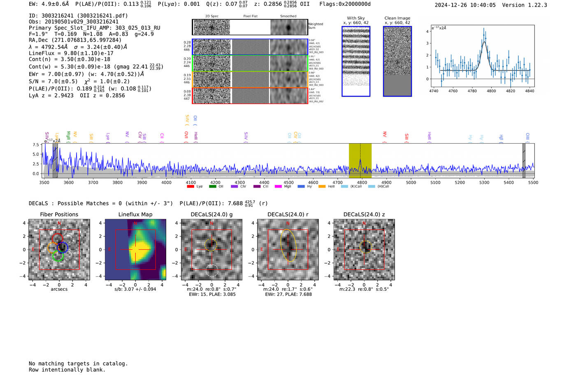Click the timestamp 2024-12-26 10:40:05

pos(465,5)
